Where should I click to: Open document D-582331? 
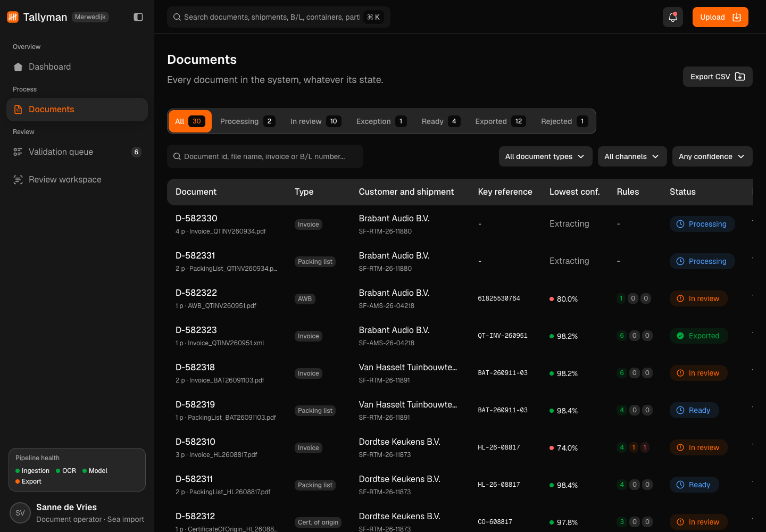(x=195, y=256)
